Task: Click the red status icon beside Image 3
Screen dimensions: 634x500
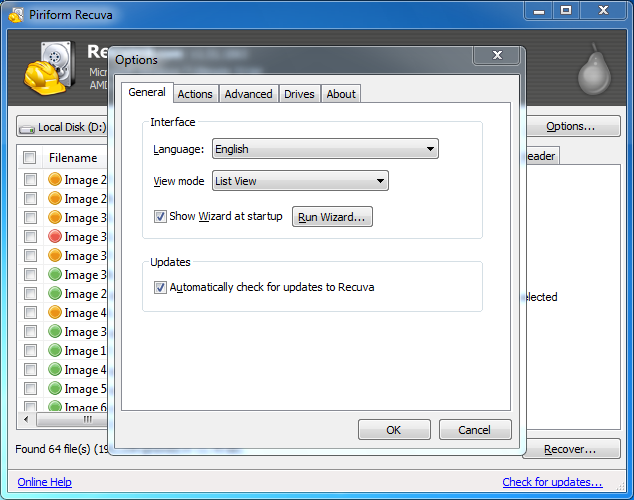Action: pos(55,236)
